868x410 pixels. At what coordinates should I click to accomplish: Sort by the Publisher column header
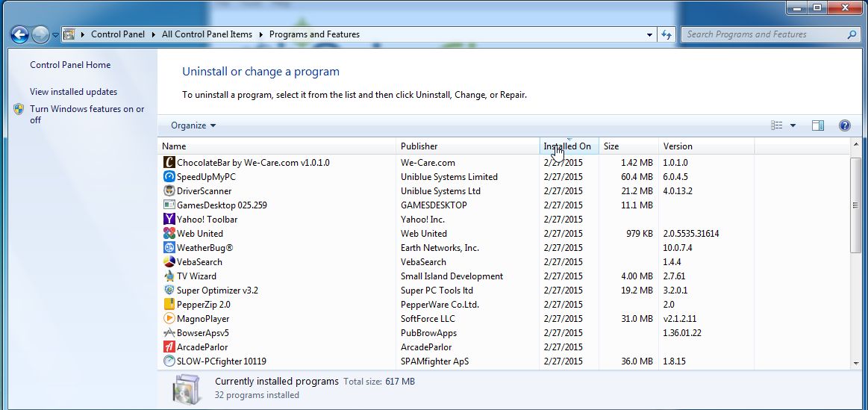(468, 146)
